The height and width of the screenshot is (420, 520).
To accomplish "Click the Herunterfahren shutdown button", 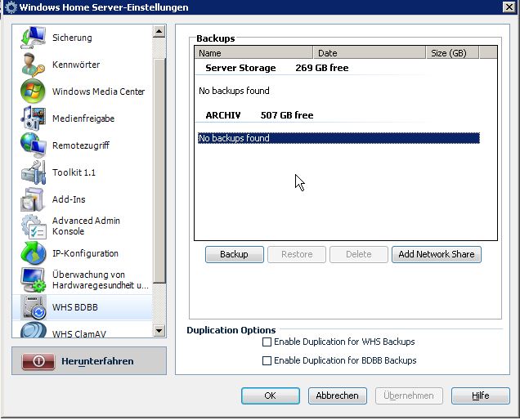I will 89,361.
